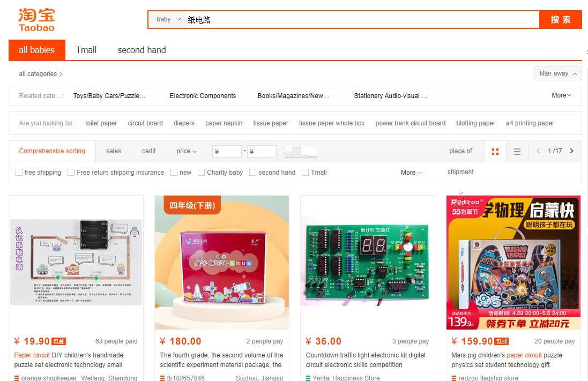Click orange shopkeeper store icon
This screenshot has width=588, height=381.
click(x=17, y=378)
